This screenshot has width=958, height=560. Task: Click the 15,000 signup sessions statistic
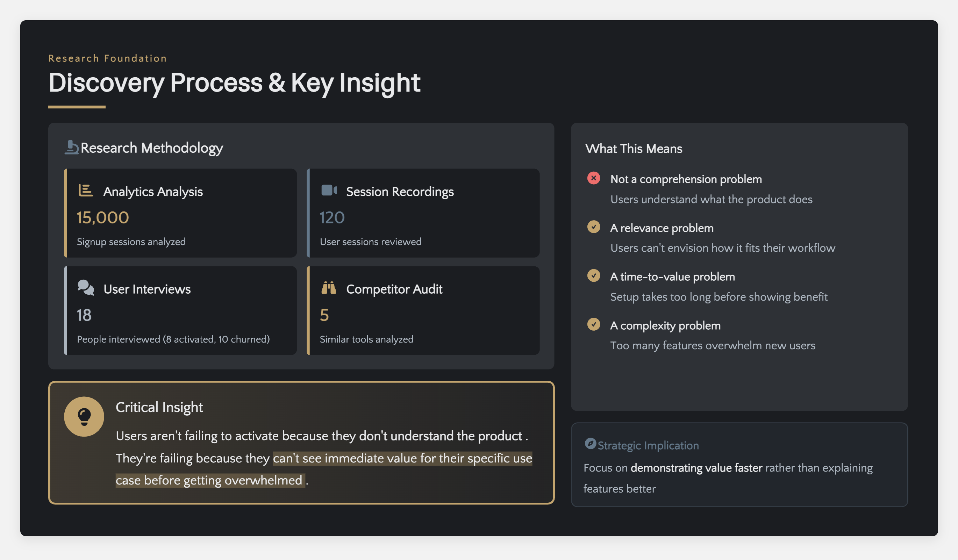point(102,217)
